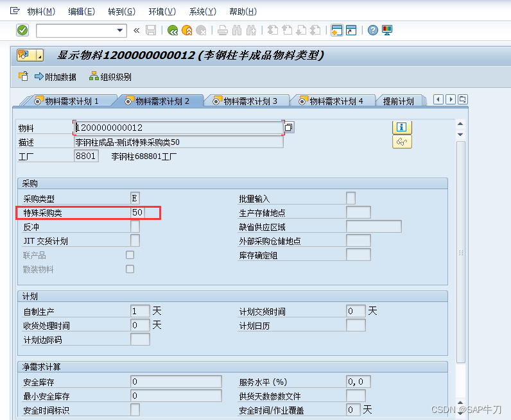Image resolution: width=511 pixels, height=420 pixels.
Task: Click the 组织级别 button
Action: coord(110,77)
